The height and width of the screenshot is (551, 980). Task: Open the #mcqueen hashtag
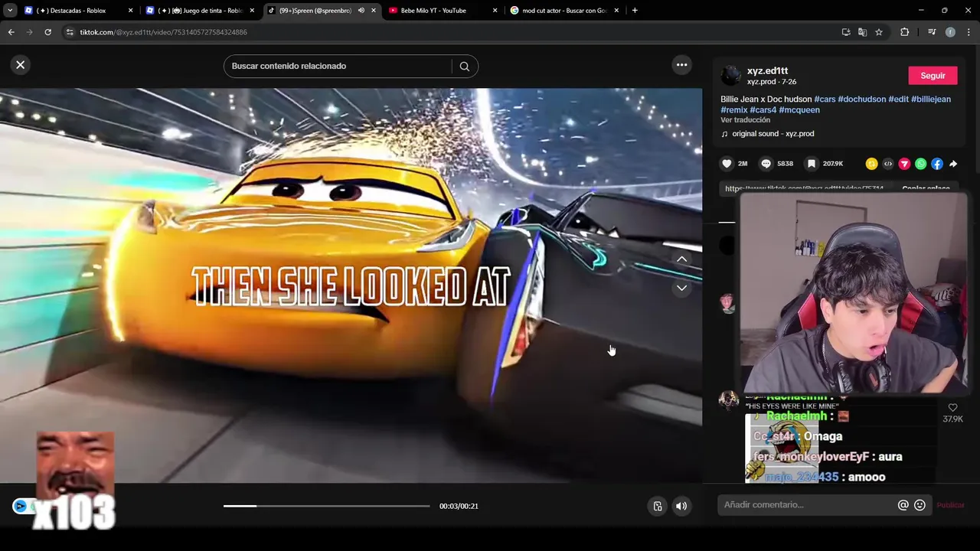(x=799, y=110)
